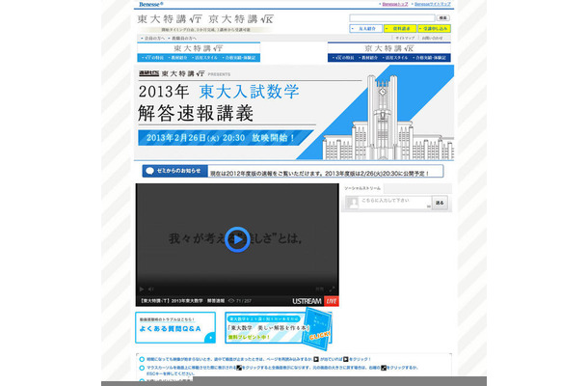Focus the site search input field

[x=392, y=17]
